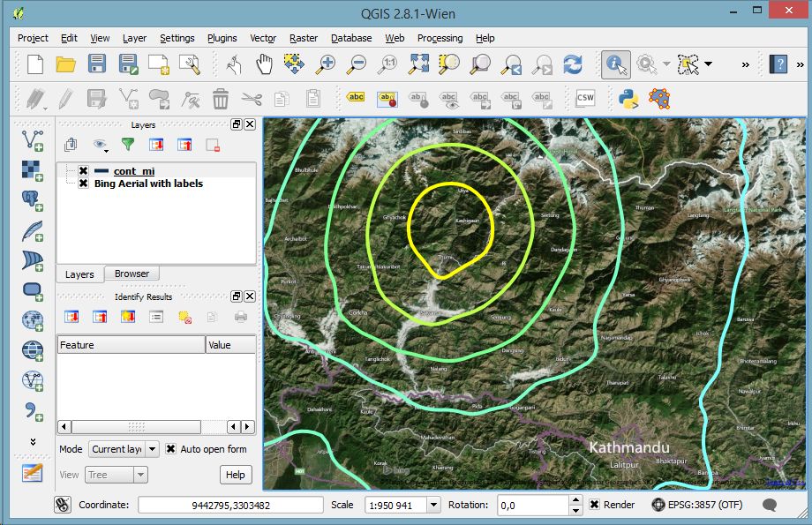Open the Processing menu

point(440,38)
